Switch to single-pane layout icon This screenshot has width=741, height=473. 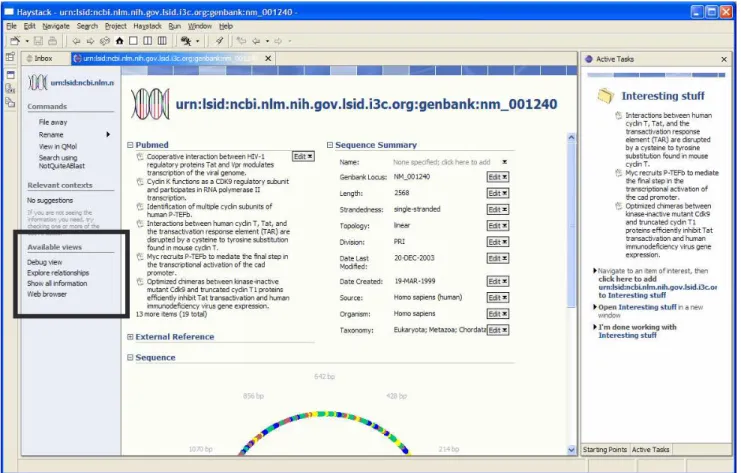pyautogui.click(x=133, y=41)
